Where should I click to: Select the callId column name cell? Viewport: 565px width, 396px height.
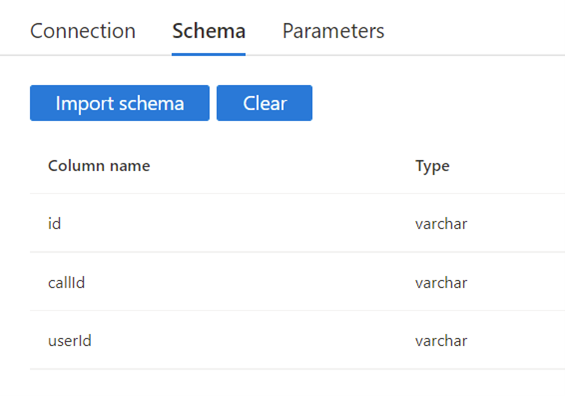pos(66,282)
